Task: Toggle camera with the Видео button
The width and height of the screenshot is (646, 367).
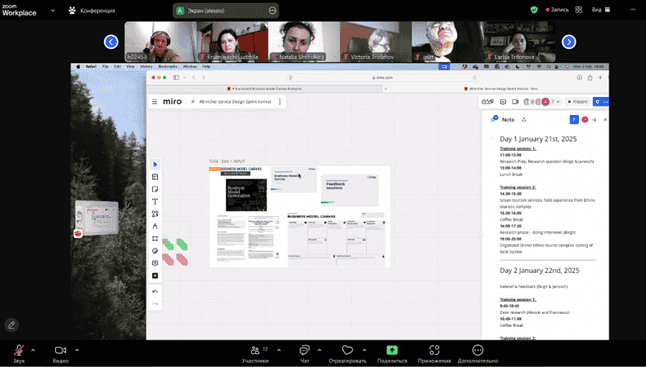Action: click(60, 353)
